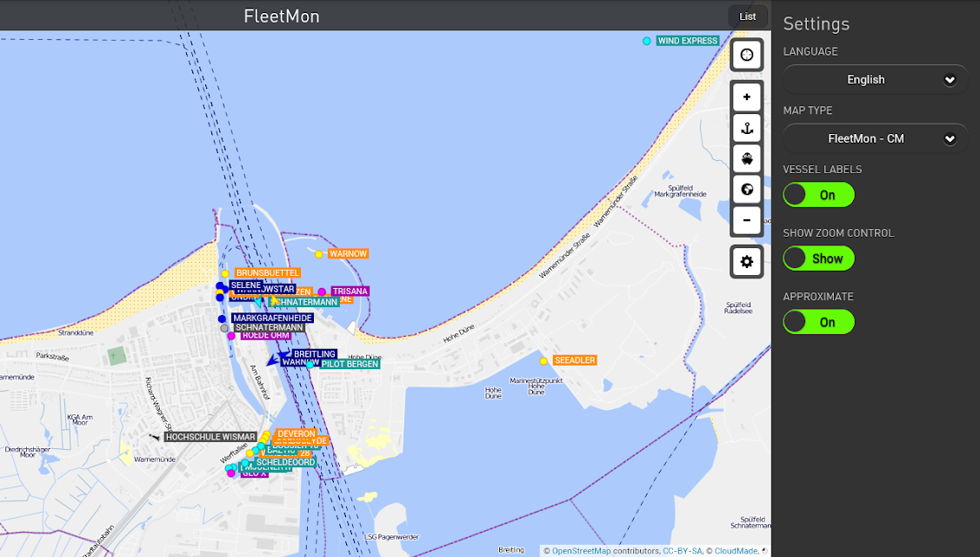Select the MARKGRAFENHEIDE blue marker dot

pos(222,319)
